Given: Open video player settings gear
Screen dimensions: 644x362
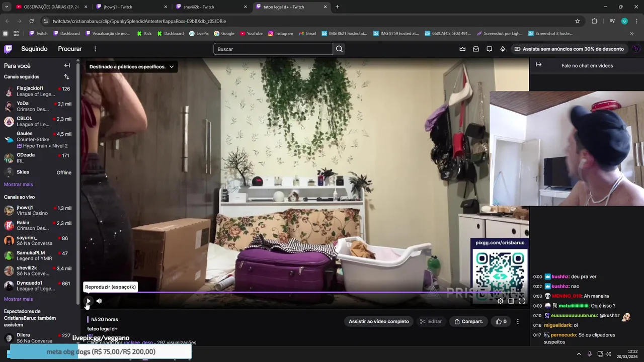Looking at the screenshot, I should [x=500, y=301].
